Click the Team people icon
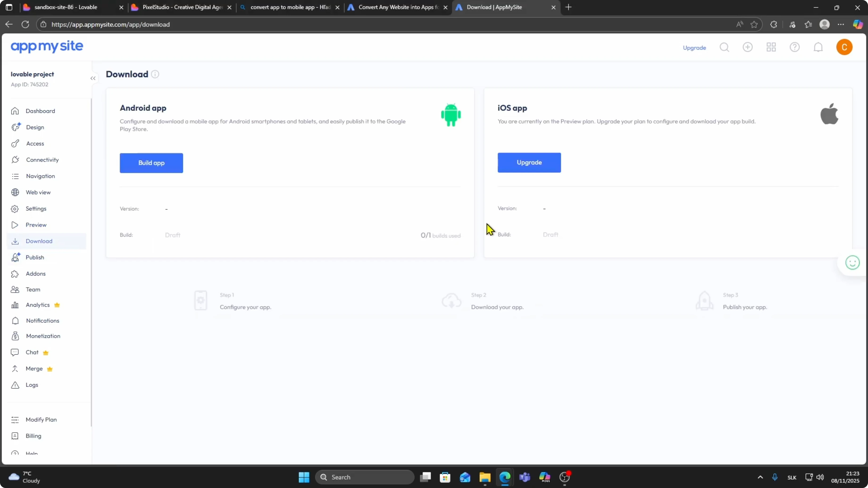This screenshot has width=868, height=488. (15, 290)
